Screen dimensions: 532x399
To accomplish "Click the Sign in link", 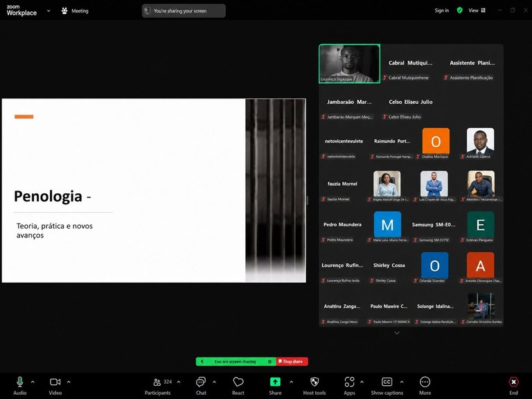I will pos(442,10).
